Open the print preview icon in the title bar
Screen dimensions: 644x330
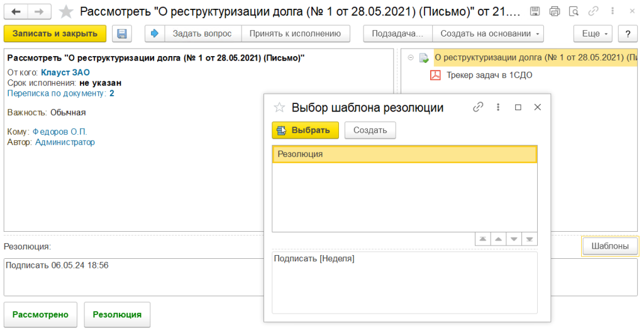point(573,12)
